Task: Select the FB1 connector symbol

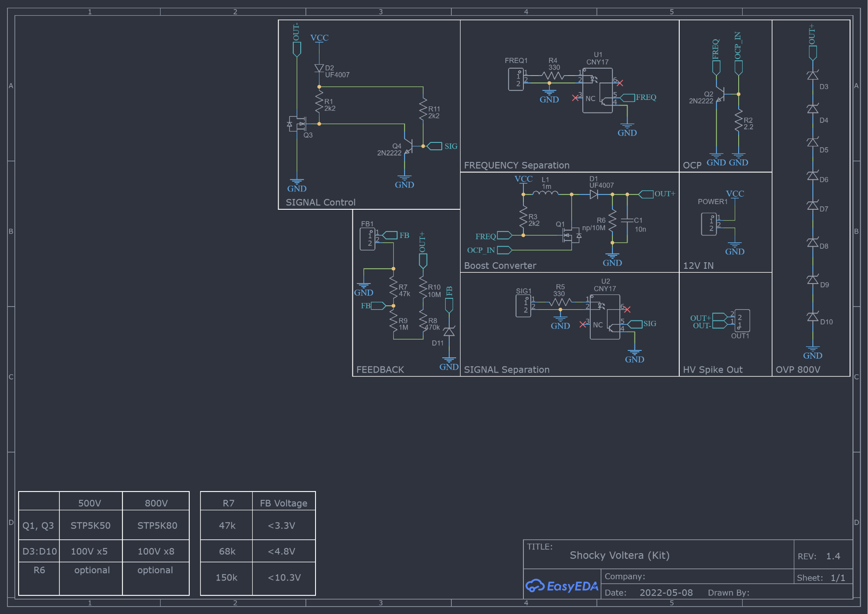Action: click(368, 239)
